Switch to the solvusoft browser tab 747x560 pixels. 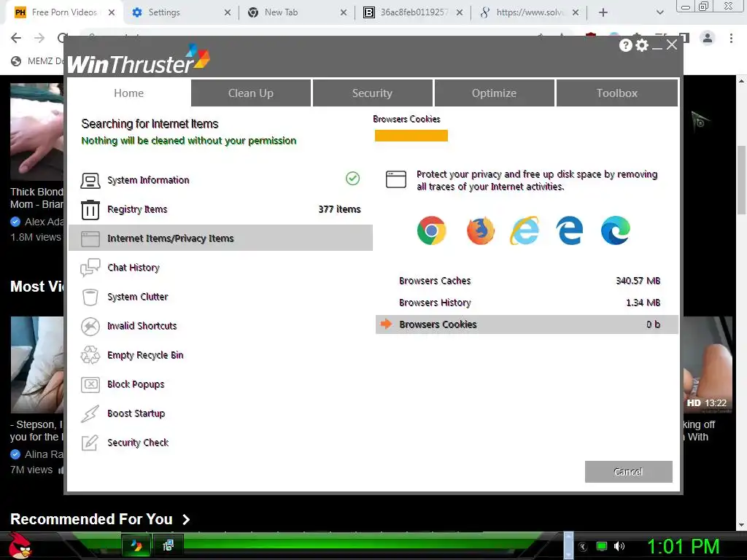(529, 12)
